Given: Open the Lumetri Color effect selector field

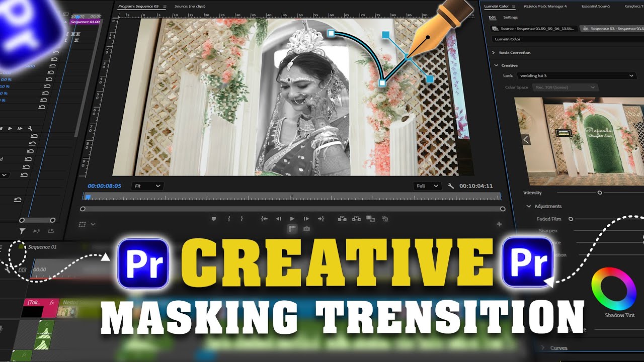Looking at the screenshot, I should [567, 39].
